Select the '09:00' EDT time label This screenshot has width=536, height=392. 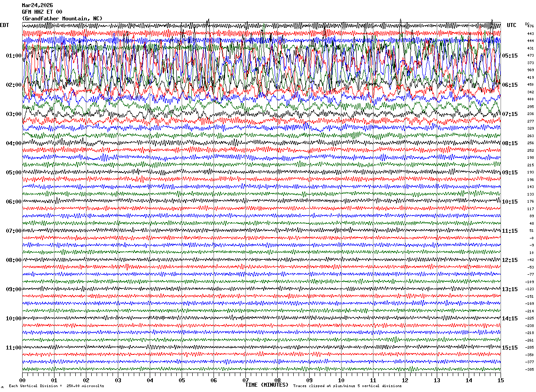click(x=14, y=289)
